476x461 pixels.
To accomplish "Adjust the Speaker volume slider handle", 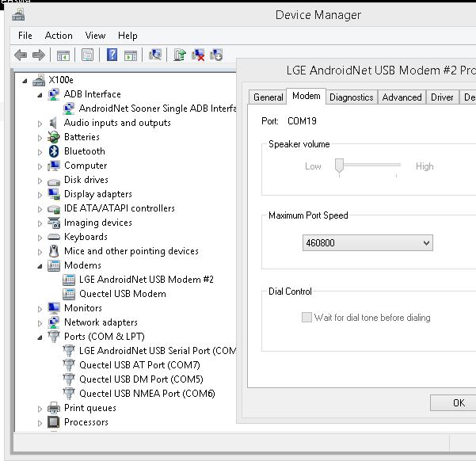I will [x=339, y=166].
